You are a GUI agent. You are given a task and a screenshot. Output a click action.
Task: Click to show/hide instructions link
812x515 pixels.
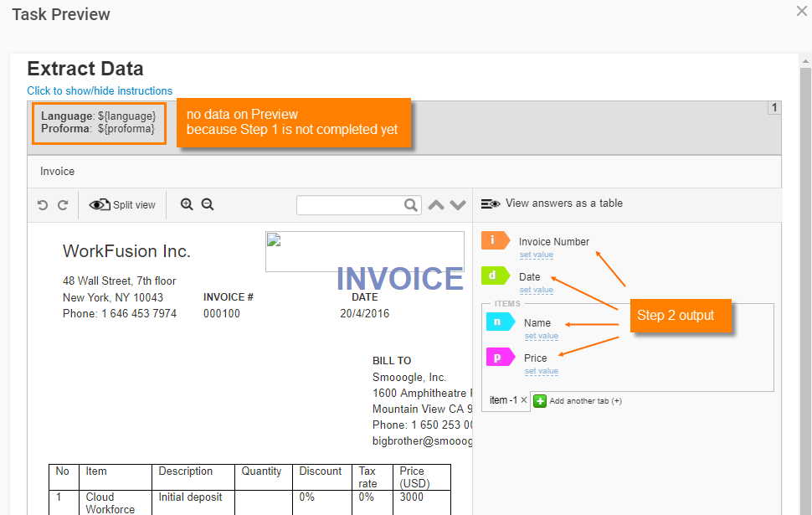[x=100, y=90]
